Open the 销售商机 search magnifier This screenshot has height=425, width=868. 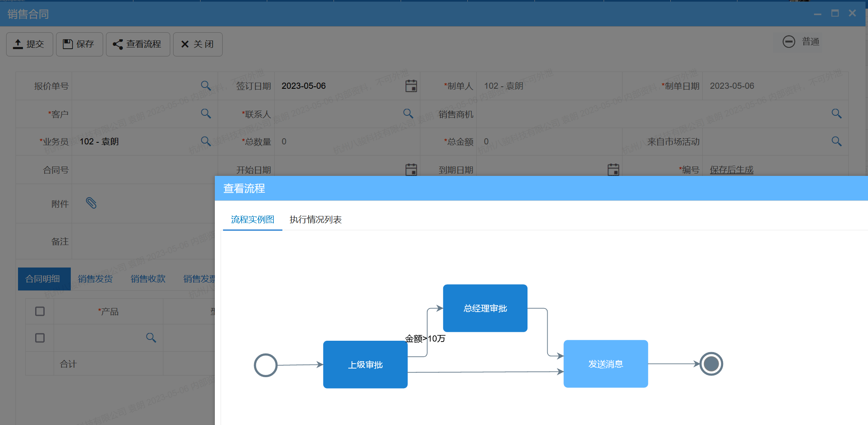pos(836,114)
